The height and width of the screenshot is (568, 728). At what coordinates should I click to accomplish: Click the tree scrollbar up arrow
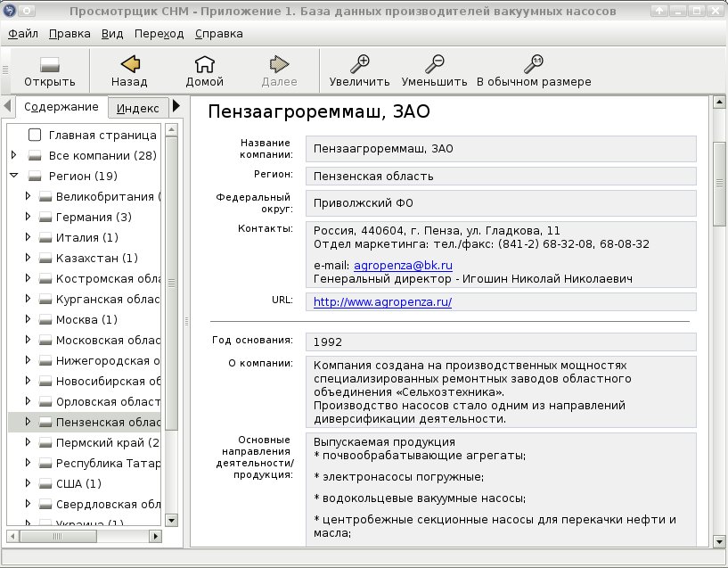click(x=171, y=129)
